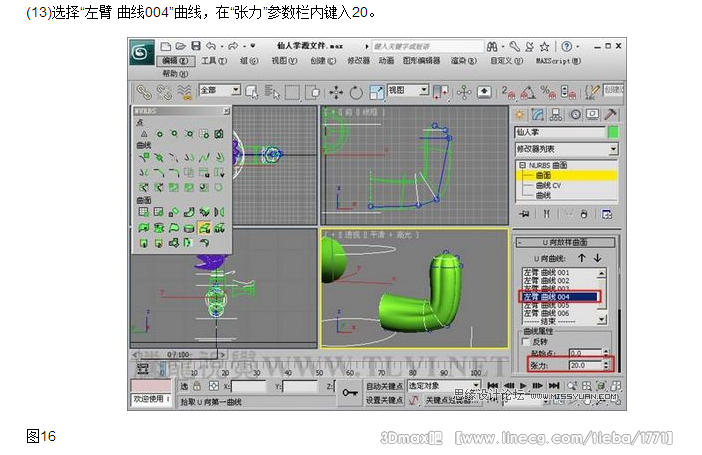
Task: Select the Scale tool icon
Action: [x=376, y=93]
